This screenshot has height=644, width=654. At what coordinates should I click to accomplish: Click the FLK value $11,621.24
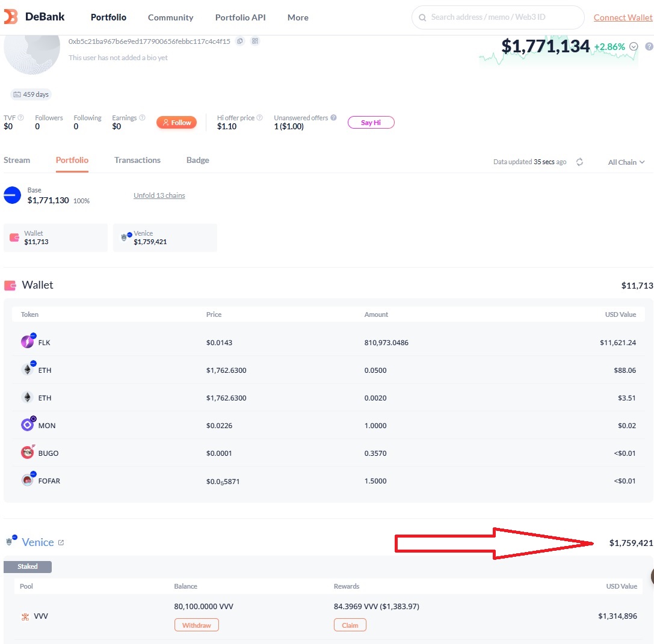618,343
